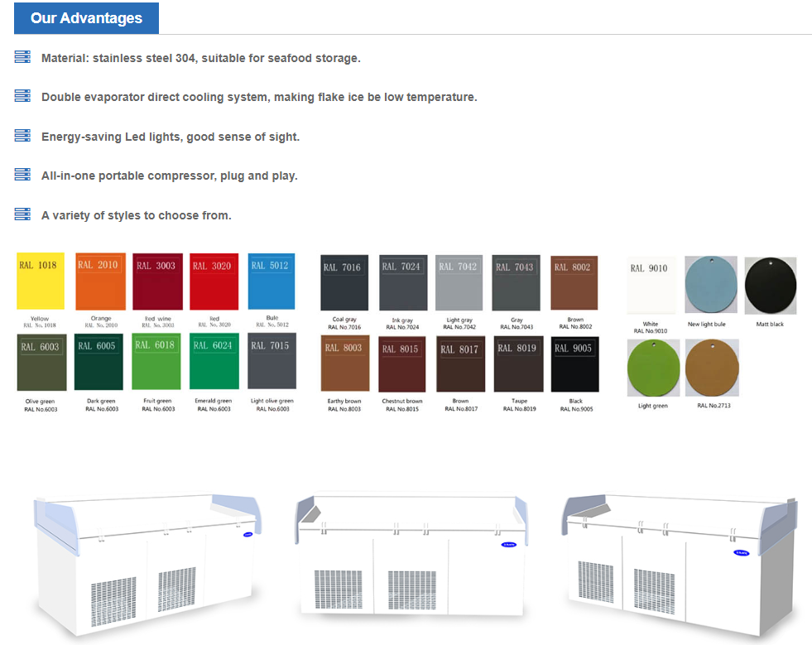Click the bullet icon beside stainless steel material
This screenshot has height=645, width=812.
22,57
